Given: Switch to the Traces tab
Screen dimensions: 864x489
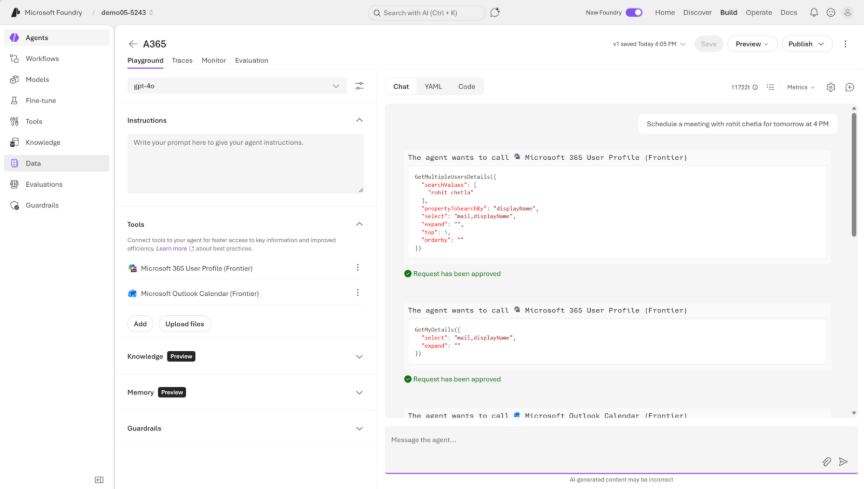Looking at the screenshot, I should 182,61.
